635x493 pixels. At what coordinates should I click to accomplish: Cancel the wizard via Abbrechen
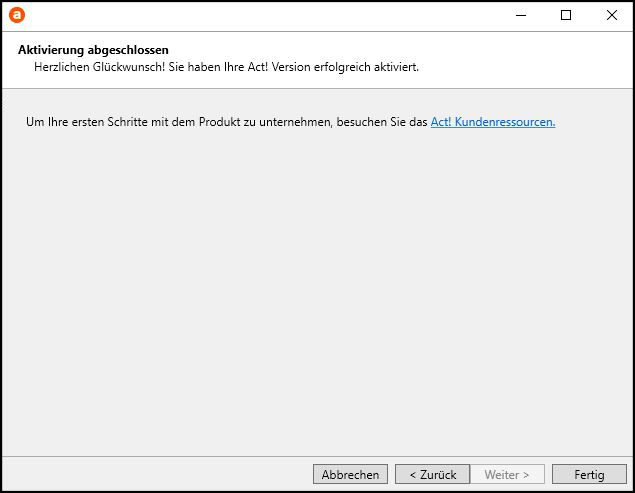(x=350, y=474)
